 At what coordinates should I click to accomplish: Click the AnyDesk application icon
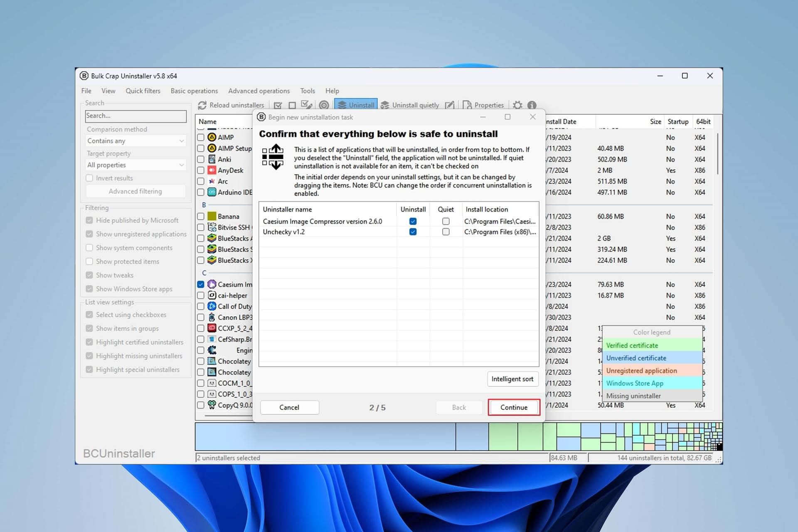pos(212,170)
